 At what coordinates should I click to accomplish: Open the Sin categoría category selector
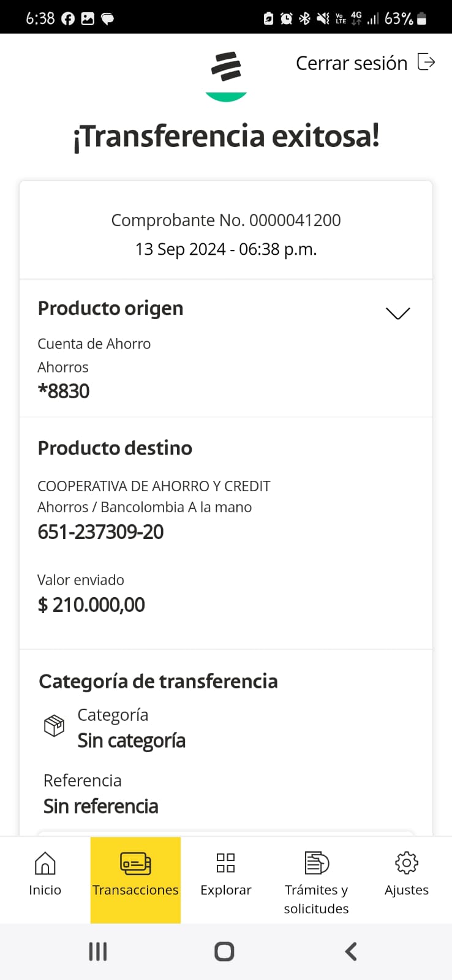[x=131, y=741]
